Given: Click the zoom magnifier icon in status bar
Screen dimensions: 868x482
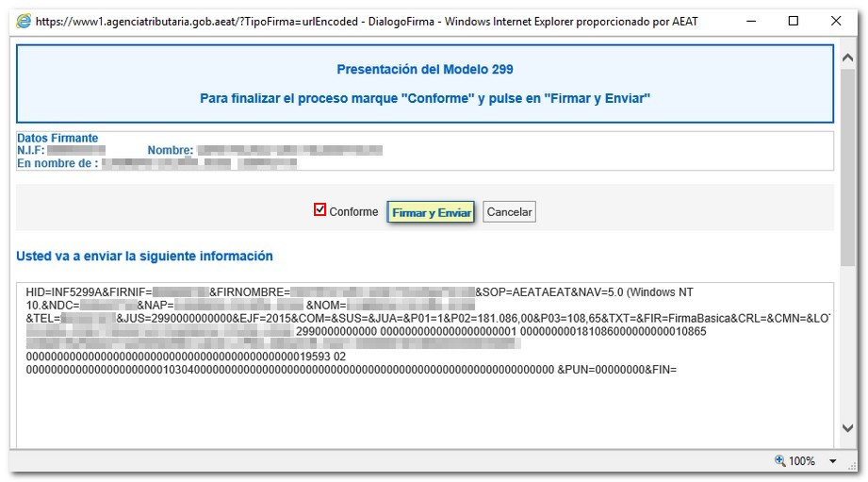Looking at the screenshot, I should [x=780, y=461].
